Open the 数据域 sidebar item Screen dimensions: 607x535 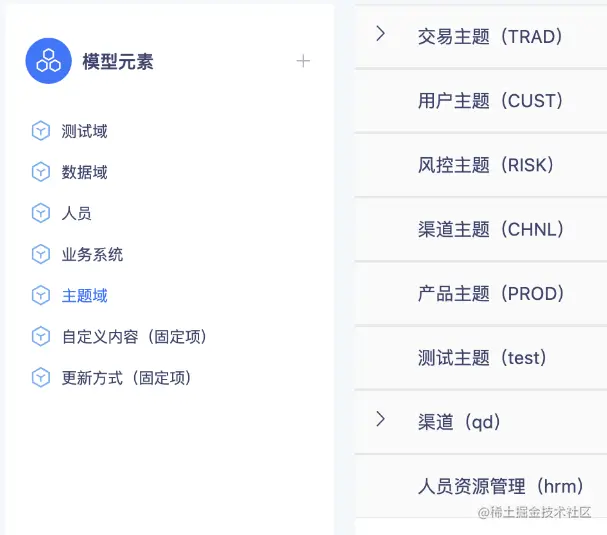click(84, 172)
